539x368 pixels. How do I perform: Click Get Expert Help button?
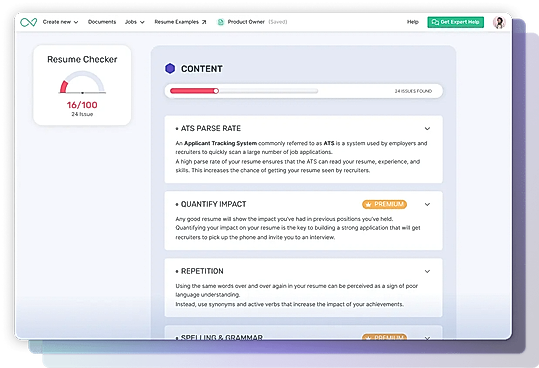455,22
